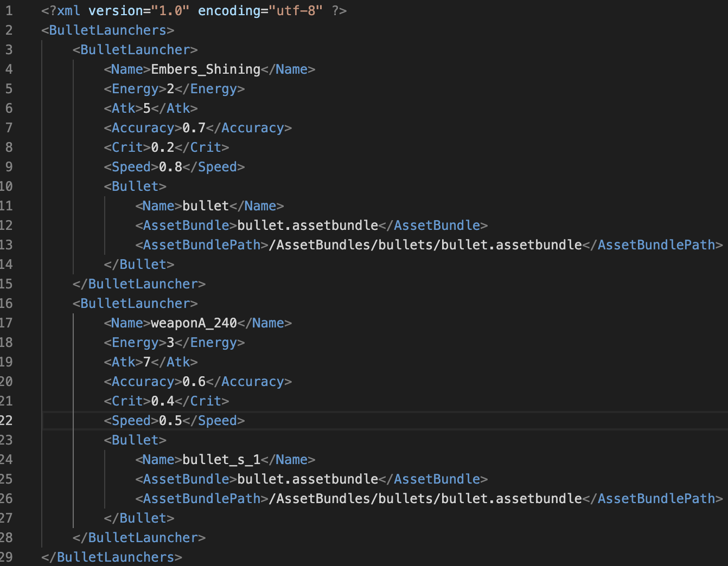Image resolution: width=728 pixels, height=566 pixels.
Task: Click the Accuracy value 0.6
Action: click(x=194, y=382)
